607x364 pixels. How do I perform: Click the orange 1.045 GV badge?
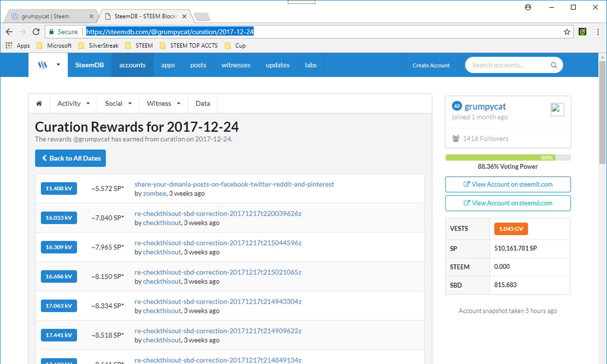tap(511, 229)
